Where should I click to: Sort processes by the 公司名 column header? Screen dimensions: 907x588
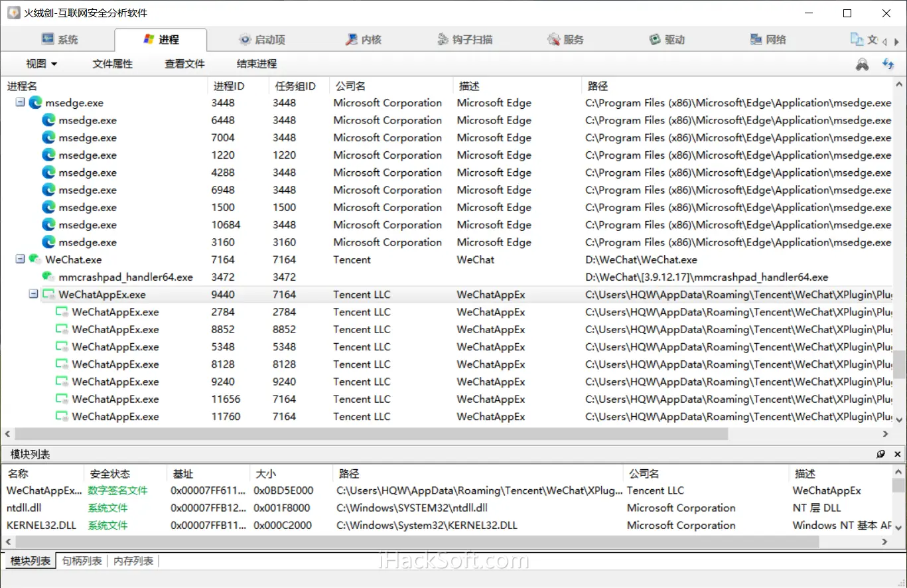pyautogui.click(x=391, y=86)
